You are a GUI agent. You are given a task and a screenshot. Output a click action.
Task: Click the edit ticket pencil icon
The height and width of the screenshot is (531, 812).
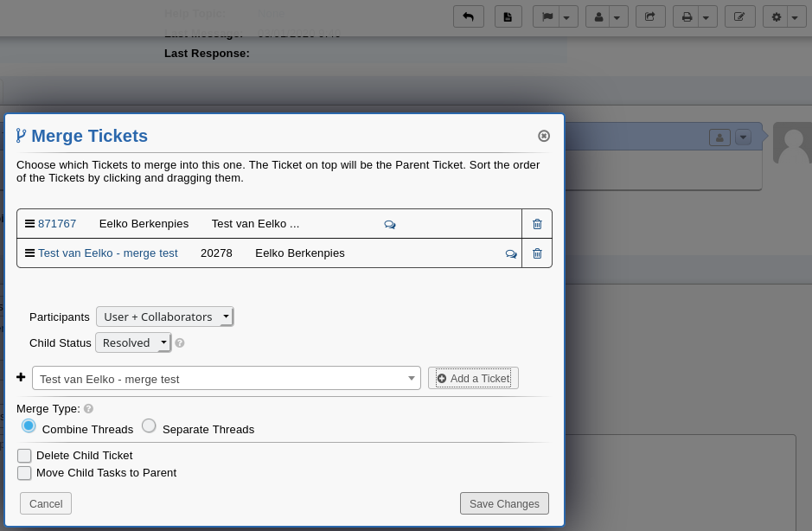tap(740, 16)
